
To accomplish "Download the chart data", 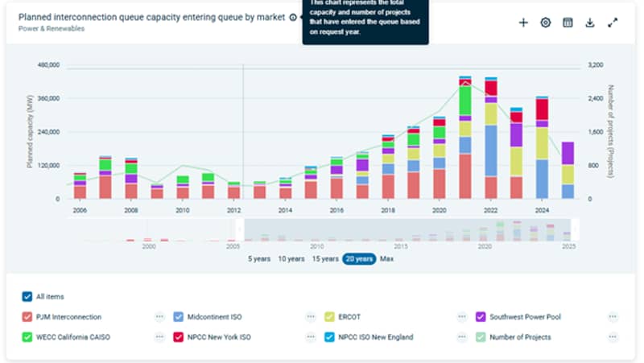I will pos(590,23).
